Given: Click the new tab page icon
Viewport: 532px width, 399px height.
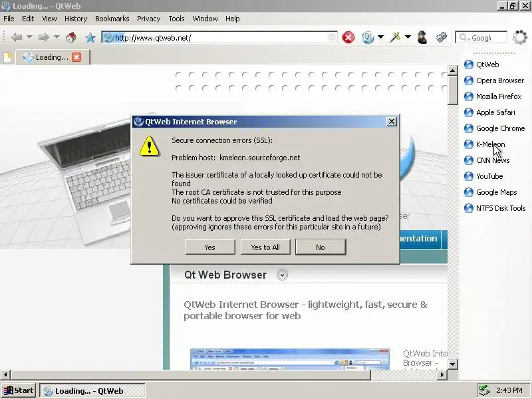Looking at the screenshot, I should coord(7,57).
